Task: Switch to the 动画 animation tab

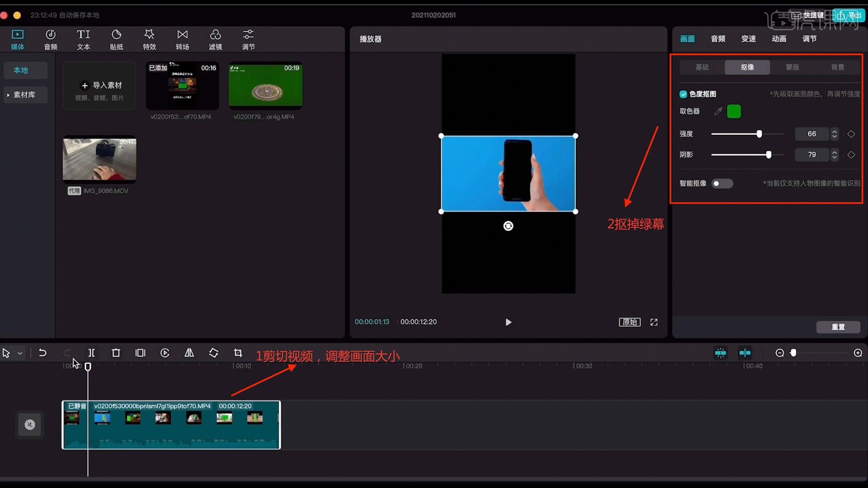Action: tap(779, 39)
